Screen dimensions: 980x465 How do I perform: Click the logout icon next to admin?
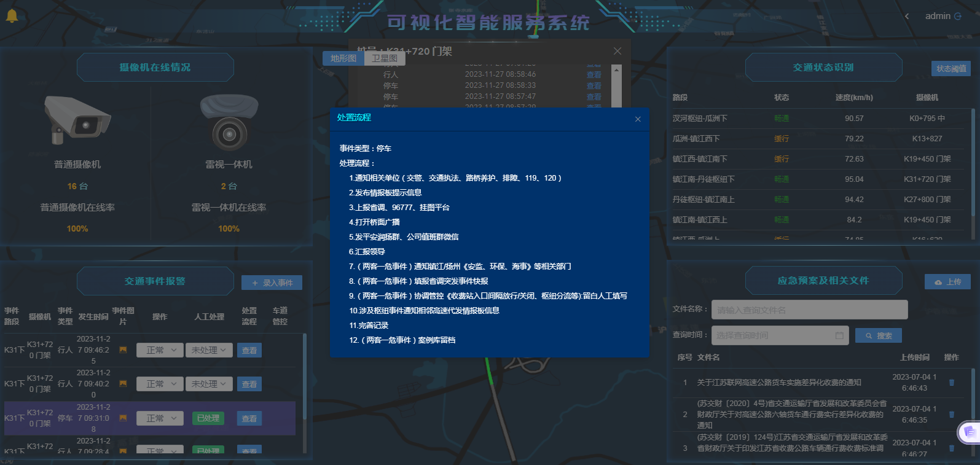coord(958,17)
